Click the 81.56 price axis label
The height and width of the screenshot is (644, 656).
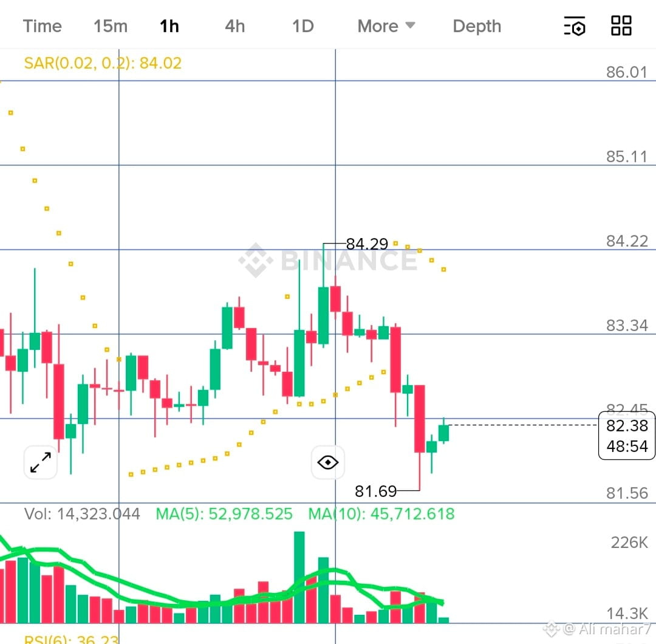pyautogui.click(x=627, y=493)
